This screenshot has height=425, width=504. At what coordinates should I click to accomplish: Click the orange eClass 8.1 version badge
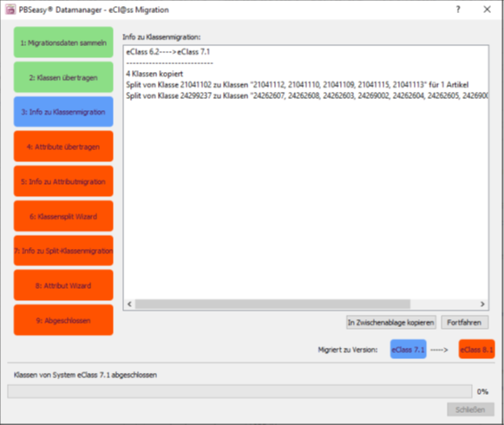[x=477, y=350]
